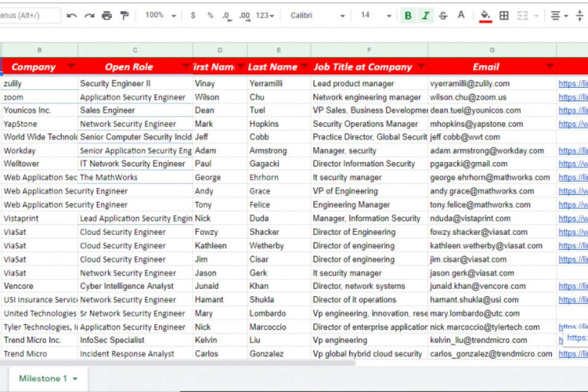
Task: Select the Company header cell
Action: click(x=40, y=67)
